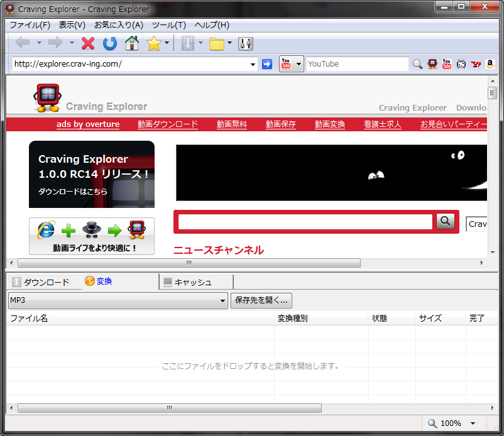Click the Back navigation arrow

pos(23,43)
